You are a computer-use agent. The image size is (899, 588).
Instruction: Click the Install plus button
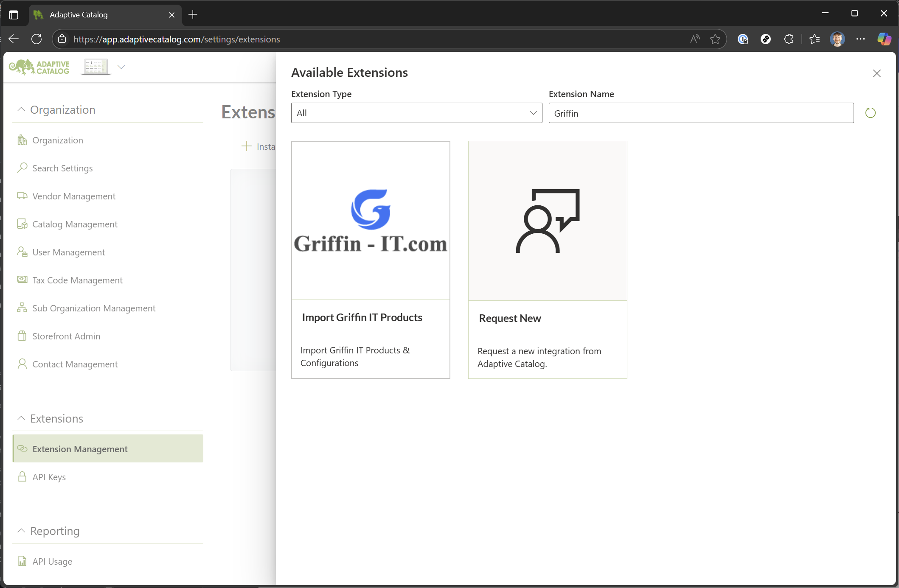pyautogui.click(x=246, y=146)
